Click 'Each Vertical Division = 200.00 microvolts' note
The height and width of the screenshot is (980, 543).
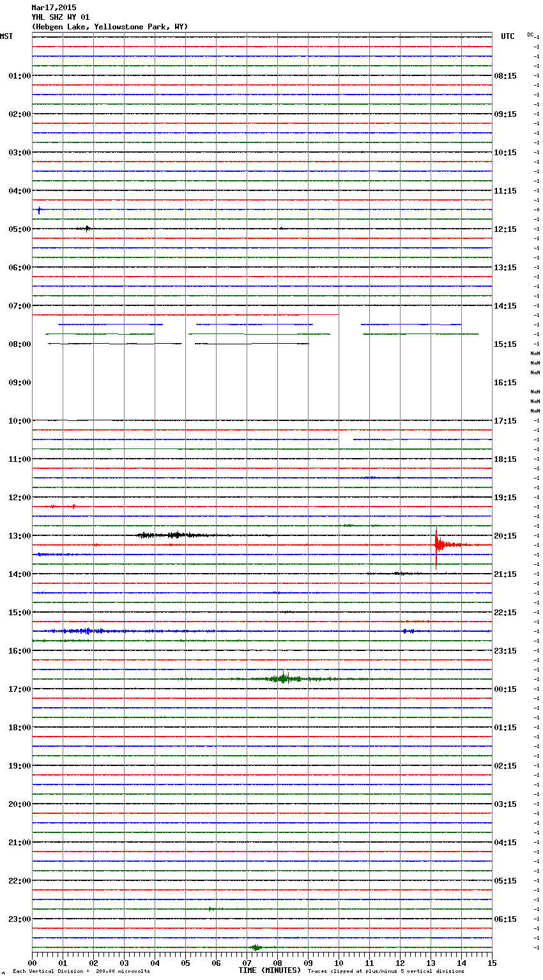(81, 972)
